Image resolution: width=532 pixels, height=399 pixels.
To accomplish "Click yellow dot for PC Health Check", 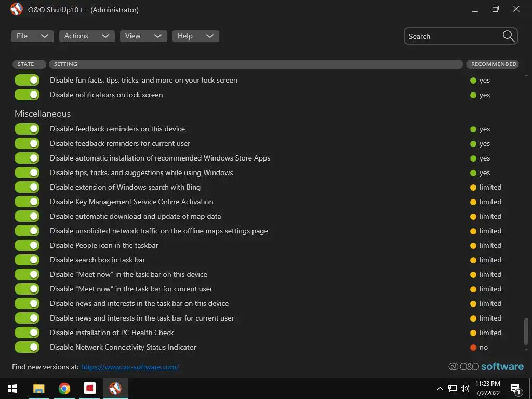I will (473, 333).
